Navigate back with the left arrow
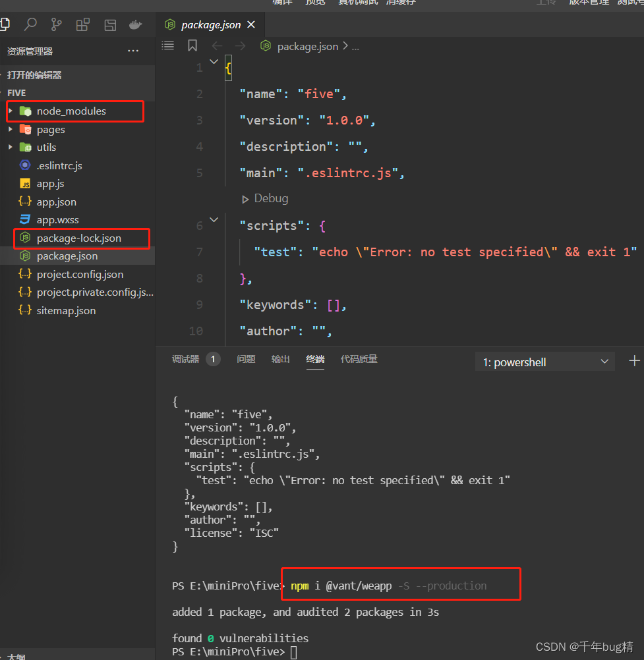The width and height of the screenshot is (644, 660). coord(217,46)
